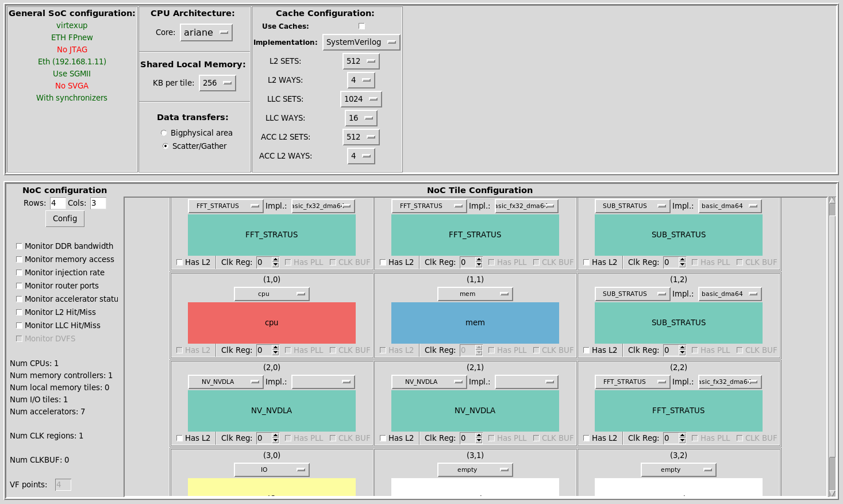Click the 'No JTAG' status text

pyautogui.click(x=72, y=49)
